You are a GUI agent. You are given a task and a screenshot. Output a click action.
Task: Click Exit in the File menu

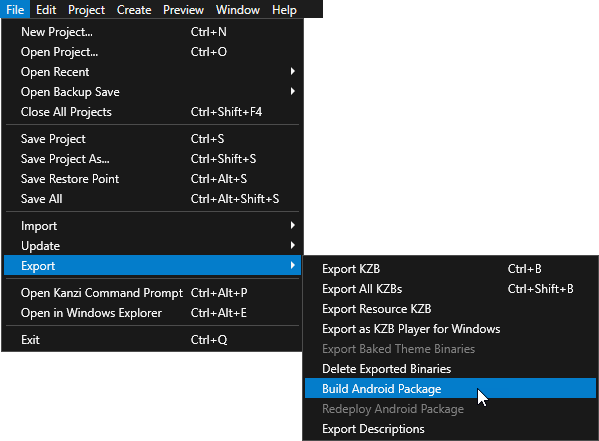(x=152, y=340)
